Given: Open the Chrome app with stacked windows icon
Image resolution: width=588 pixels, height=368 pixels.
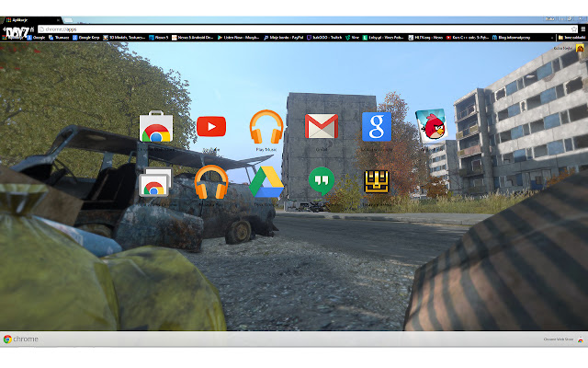Looking at the screenshot, I should point(155,182).
